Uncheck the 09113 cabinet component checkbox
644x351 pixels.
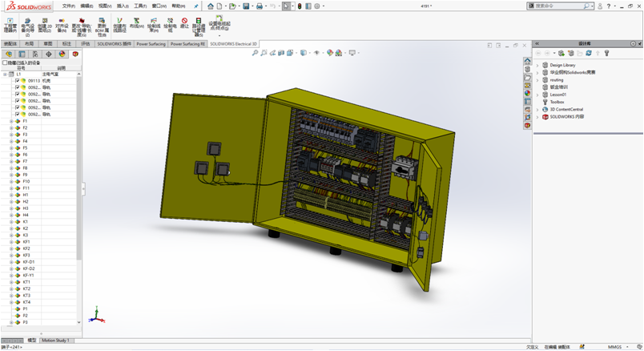(x=17, y=81)
